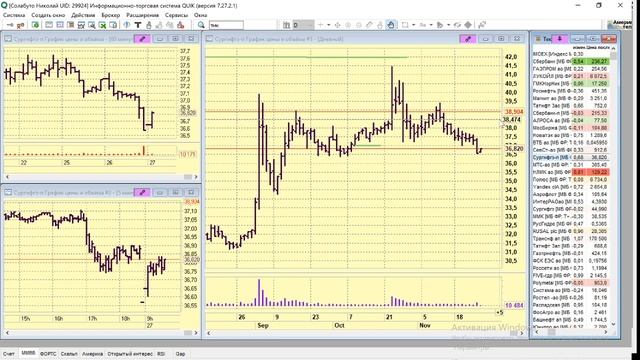This screenshot has height=360, width=640.
Task: Open the Действия menu
Action: 83,15
